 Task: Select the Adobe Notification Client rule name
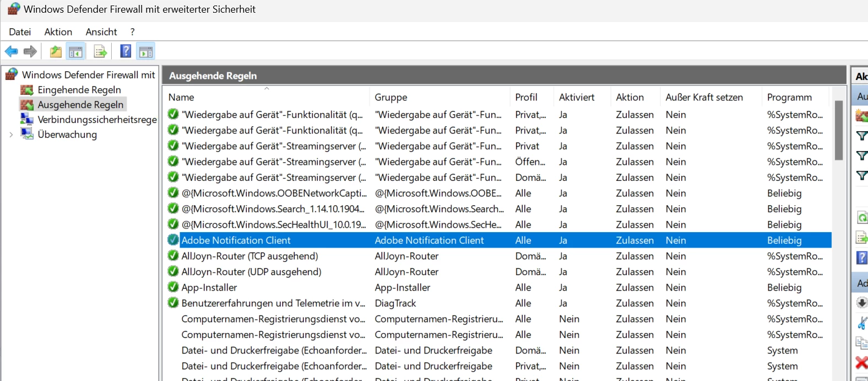236,240
